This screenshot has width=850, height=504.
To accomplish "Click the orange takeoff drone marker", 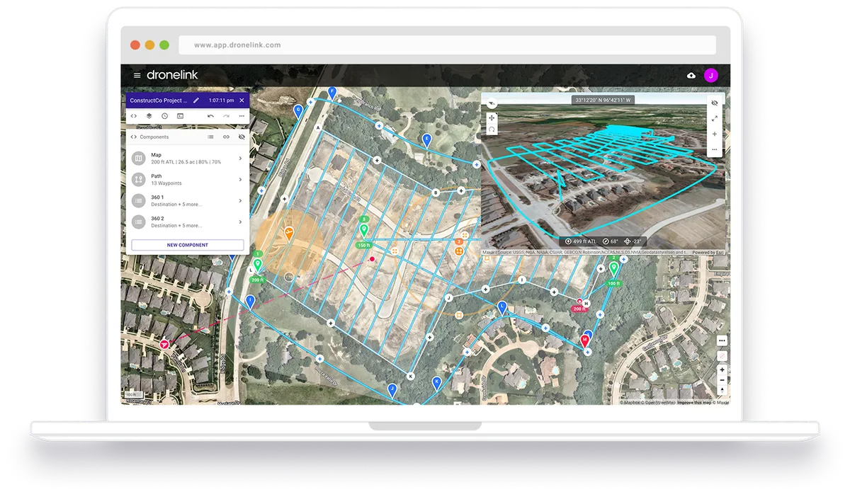I will [288, 232].
